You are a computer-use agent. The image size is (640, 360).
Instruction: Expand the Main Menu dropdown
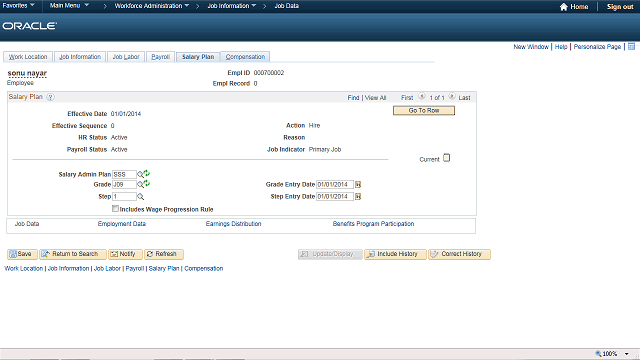[69, 6]
